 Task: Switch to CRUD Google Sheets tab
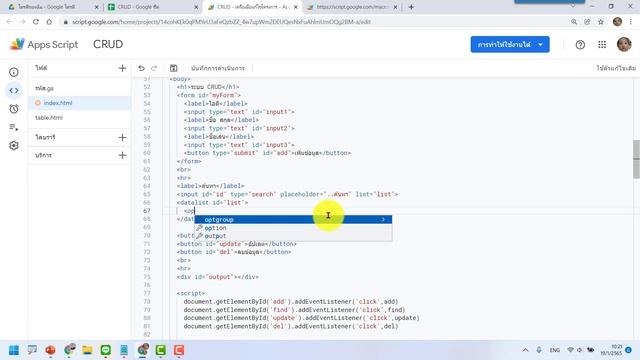pos(152,7)
